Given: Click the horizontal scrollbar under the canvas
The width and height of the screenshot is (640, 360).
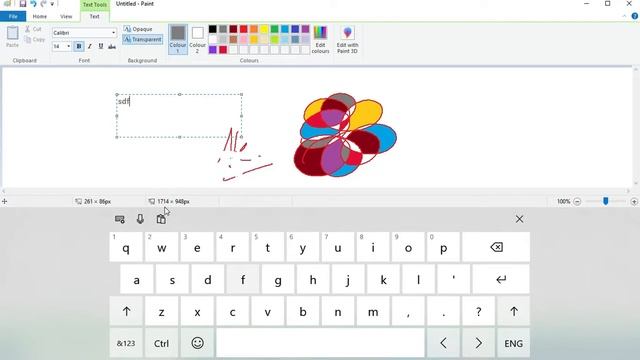Looking at the screenshot, I should point(316,191).
